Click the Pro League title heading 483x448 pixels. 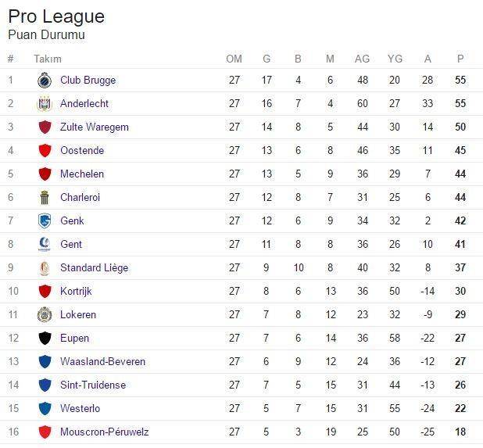coord(56,16)
